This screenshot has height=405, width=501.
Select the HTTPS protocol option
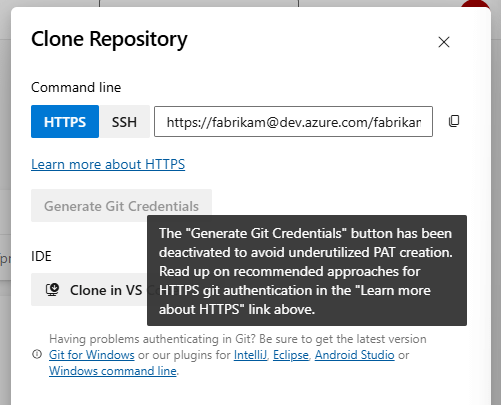pos(65,121)
